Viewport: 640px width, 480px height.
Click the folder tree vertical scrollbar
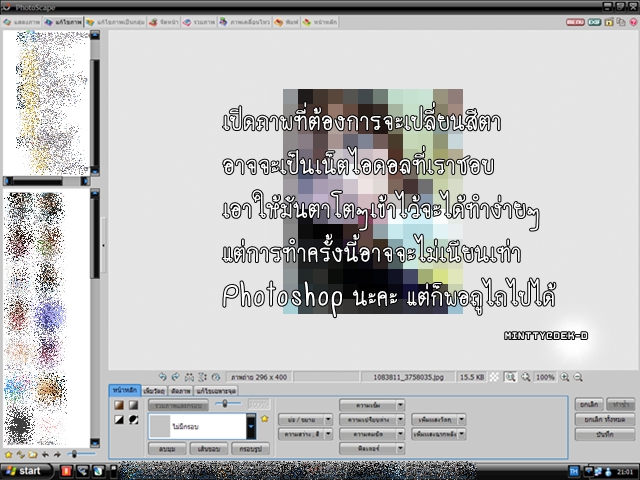click(x=95, y=103)
